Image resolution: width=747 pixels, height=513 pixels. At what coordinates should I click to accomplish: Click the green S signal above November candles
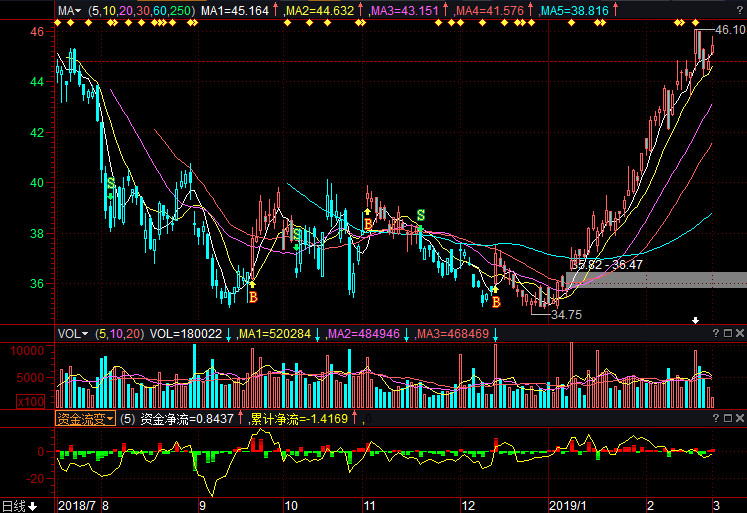[x=420, y=215]
